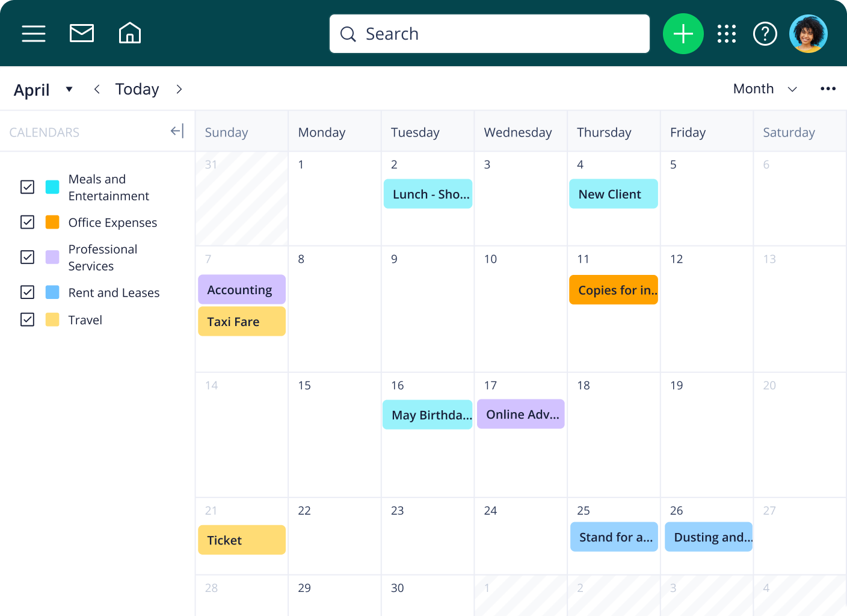
Task: Collapse the Calendars sidebar panel
Action: (177, 131)
